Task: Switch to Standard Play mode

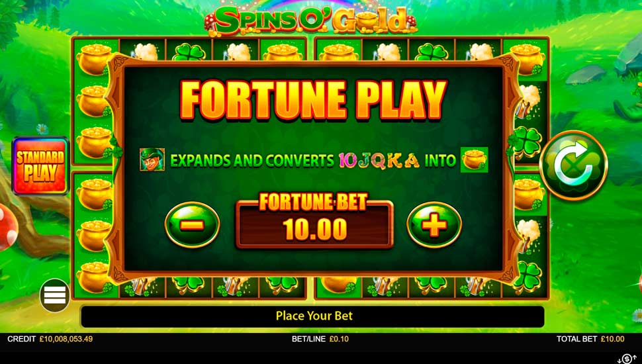Action: point(40,166)
